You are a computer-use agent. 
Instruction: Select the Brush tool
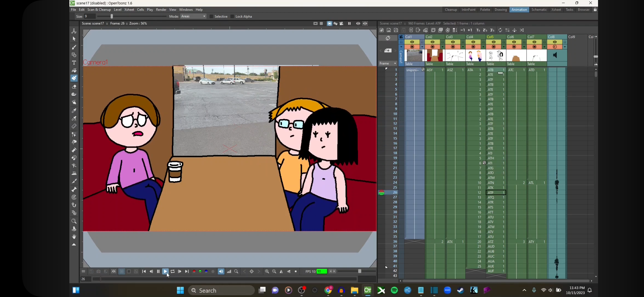(x=74, y=47)
